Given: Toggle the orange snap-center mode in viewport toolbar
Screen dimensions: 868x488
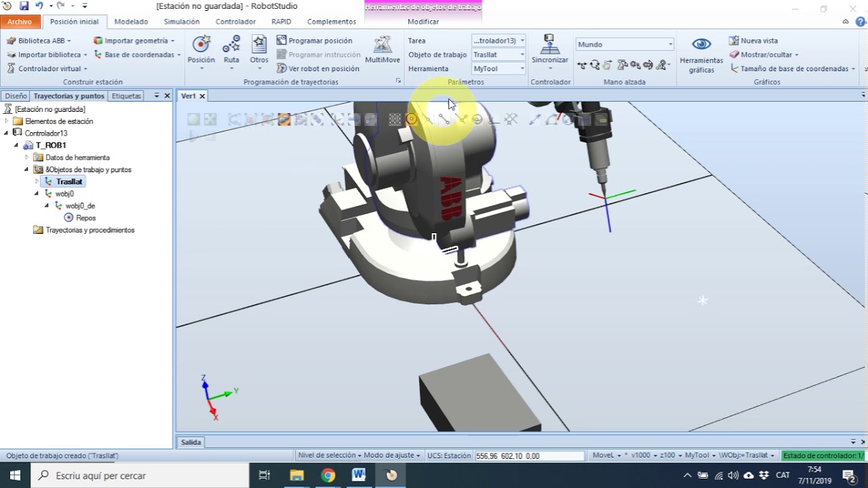Looking at the screenshot, I should tap(412, 119).
